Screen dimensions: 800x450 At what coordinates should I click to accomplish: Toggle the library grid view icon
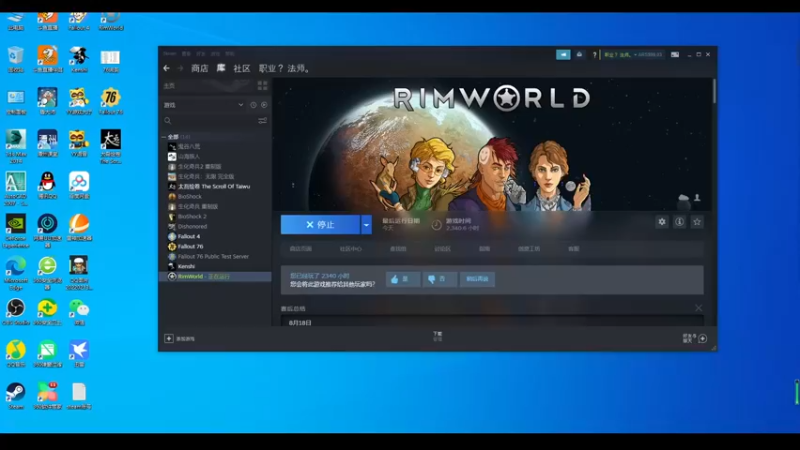pos(262,86)
